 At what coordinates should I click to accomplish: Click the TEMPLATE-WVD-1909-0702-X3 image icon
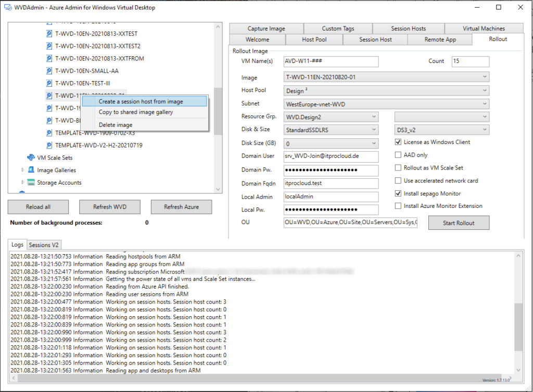click(x=49, y=133)
